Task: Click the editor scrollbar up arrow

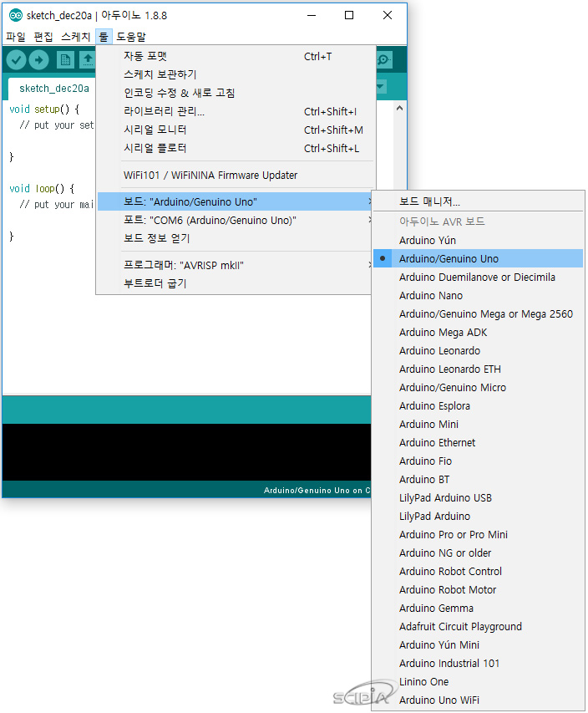Action: pyautogui.click(x=399, y=108)
